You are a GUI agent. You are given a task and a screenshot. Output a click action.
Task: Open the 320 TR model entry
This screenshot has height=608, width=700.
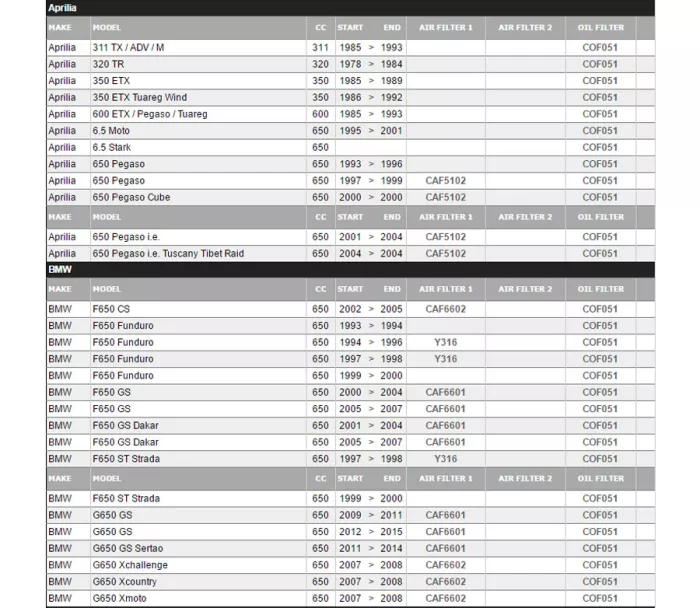[x=108, y=64]
